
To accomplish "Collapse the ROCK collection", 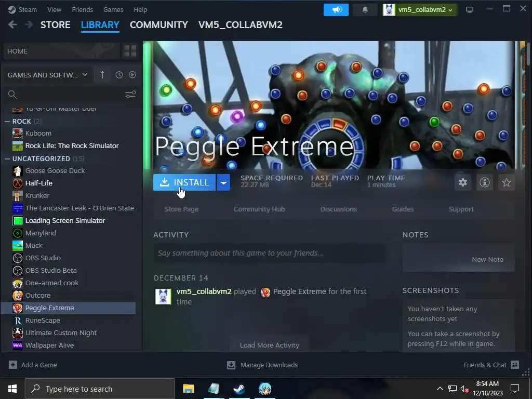I will [x=7, y=121].
